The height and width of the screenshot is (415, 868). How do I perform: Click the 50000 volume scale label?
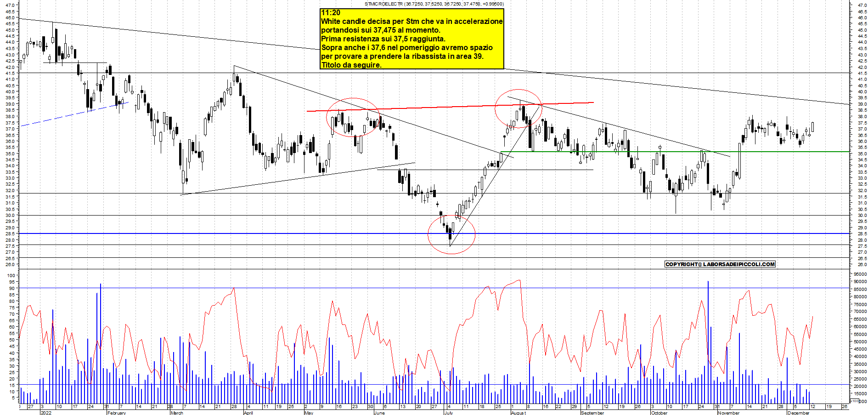coord(860,341)
